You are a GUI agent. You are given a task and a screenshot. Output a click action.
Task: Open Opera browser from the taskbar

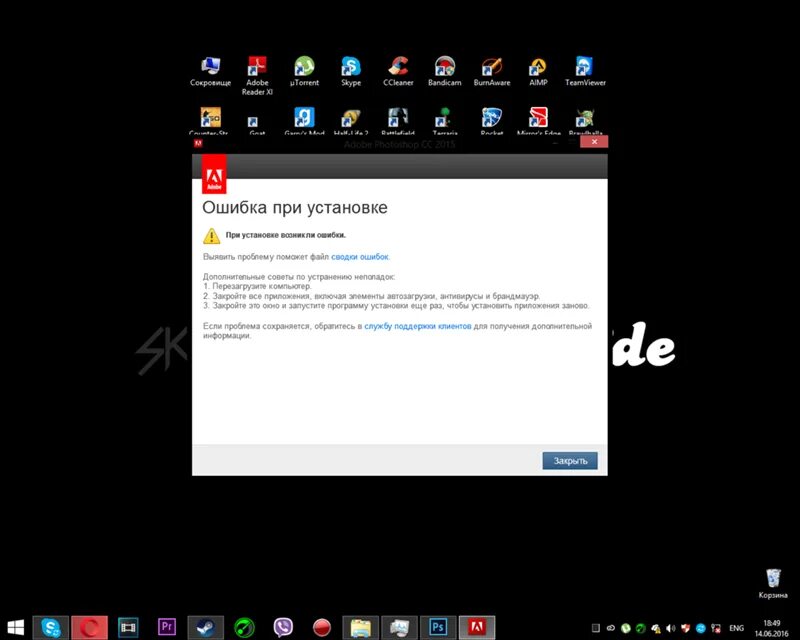point(90,627)
